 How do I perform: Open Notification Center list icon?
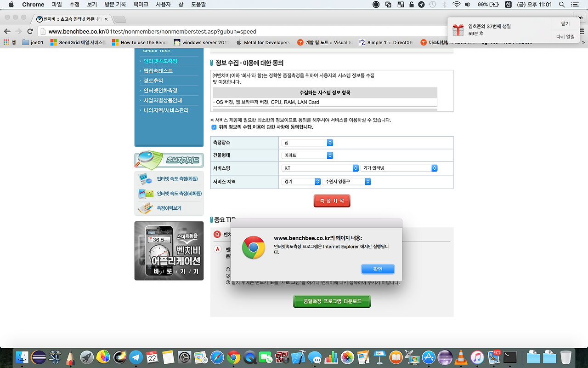pos(575,5)
